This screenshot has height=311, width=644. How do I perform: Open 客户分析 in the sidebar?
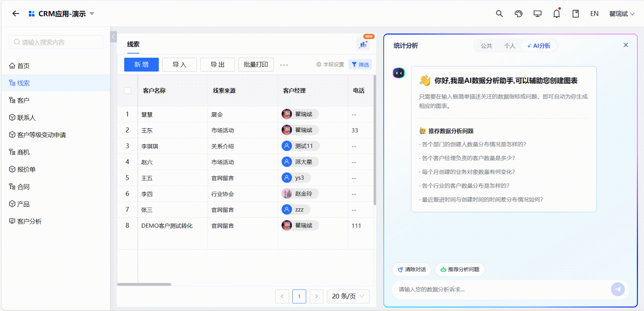[x=29, y=222]
